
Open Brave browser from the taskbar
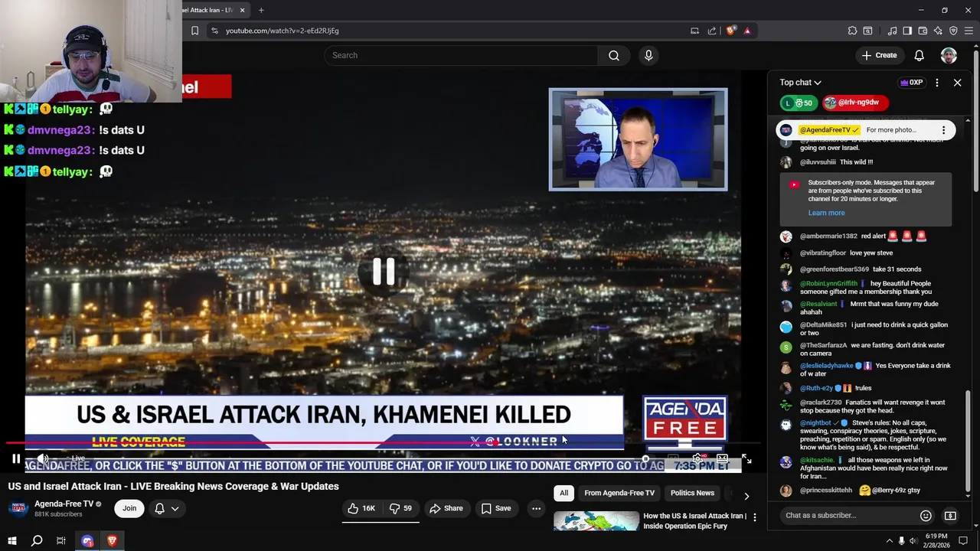click(112, 541)
